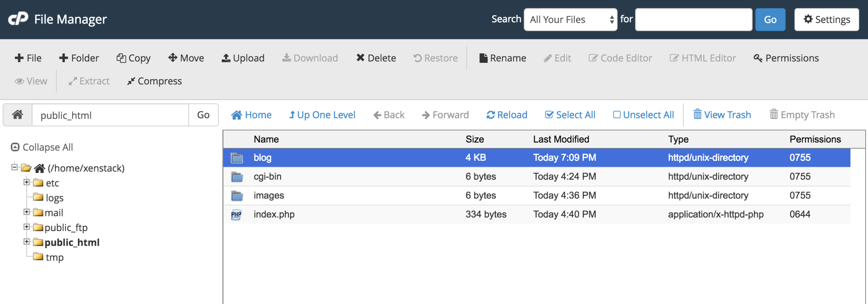Open the Settings button
This screenshot has width=868, height=304.
tap(826, 20)
